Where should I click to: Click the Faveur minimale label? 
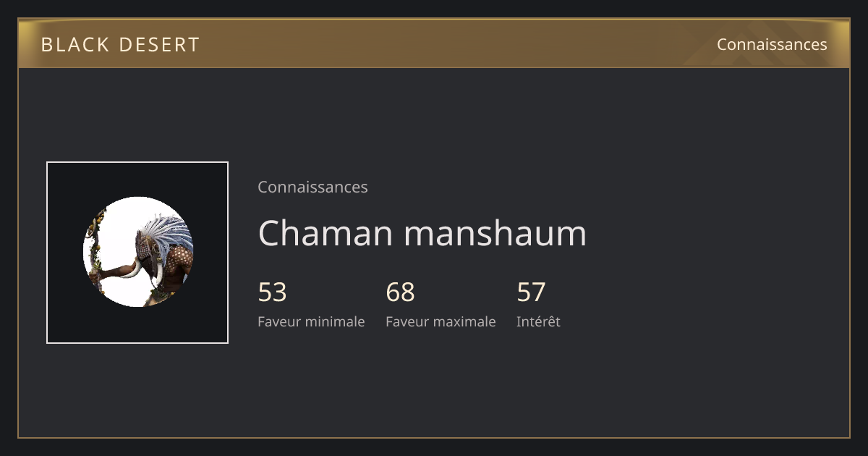click(x=311, y=321)
